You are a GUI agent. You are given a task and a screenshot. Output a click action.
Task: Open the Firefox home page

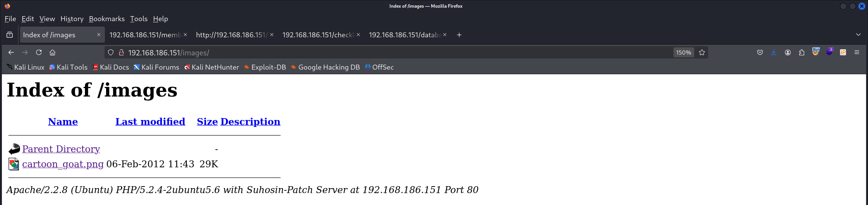pos(53,53)
